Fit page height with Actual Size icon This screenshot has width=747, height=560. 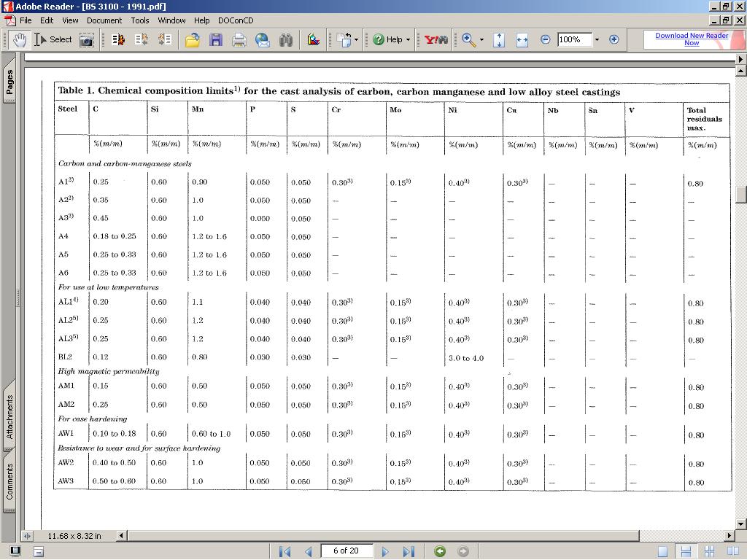pos(499,40)
